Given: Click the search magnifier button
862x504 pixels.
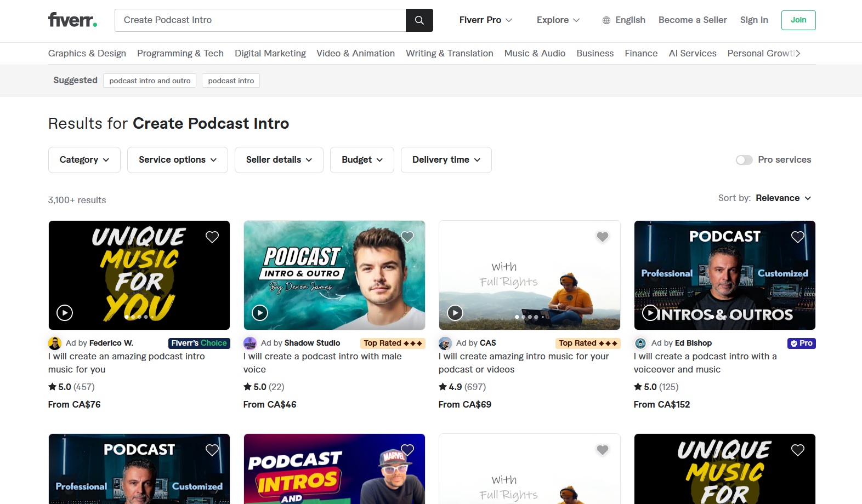Looking at the screenshot, I should [x=419, y=20].
